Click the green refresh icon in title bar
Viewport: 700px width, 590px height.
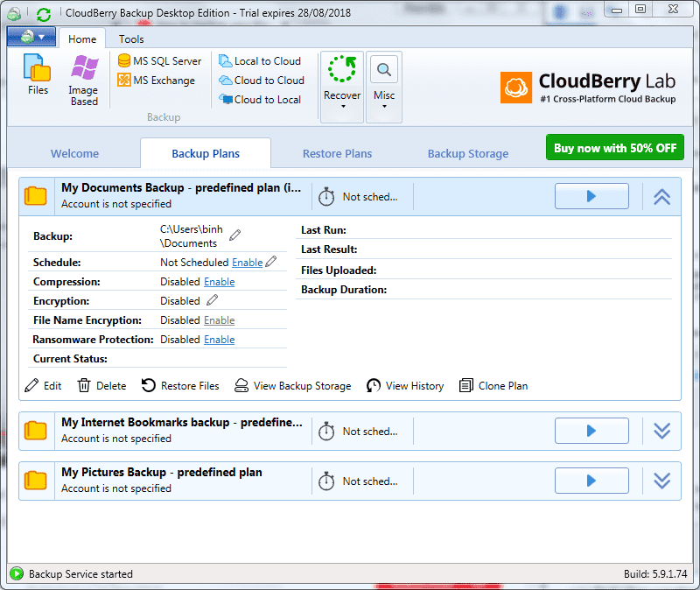44,15
